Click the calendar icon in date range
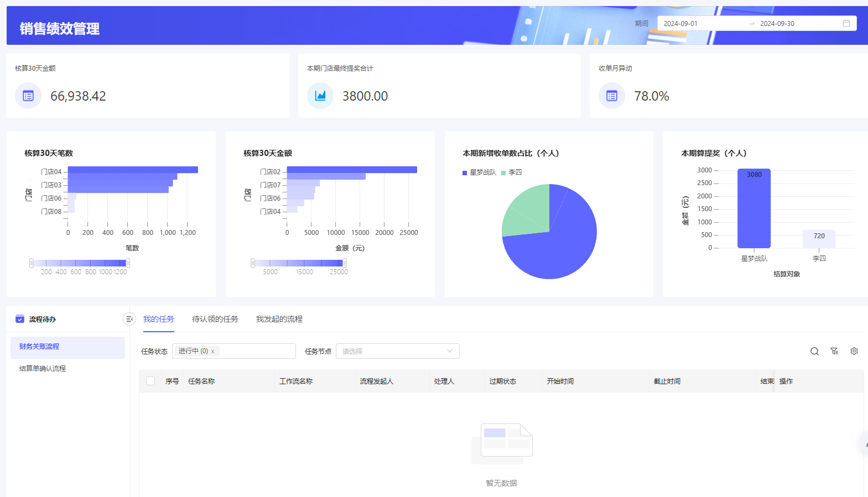 click(846, 23)
